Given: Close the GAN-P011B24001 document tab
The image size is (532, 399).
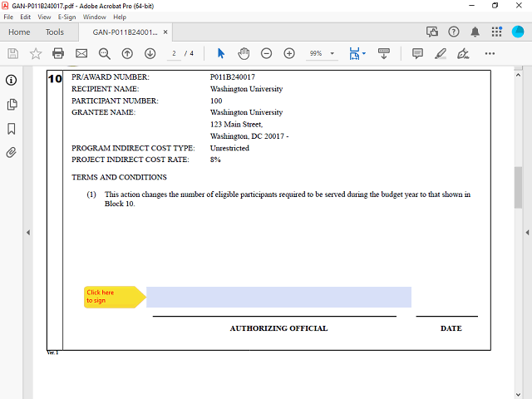Looking at the screenshot, I should click(165, 32).
